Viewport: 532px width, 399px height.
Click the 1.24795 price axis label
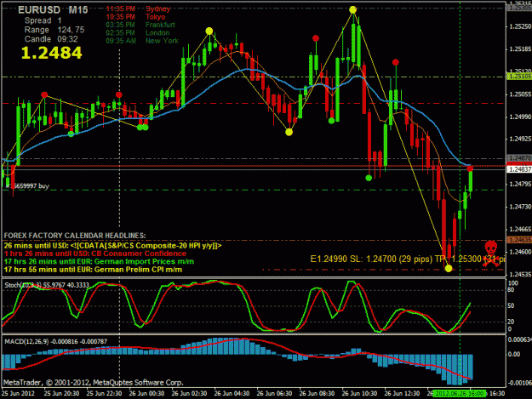pos(520,184)
